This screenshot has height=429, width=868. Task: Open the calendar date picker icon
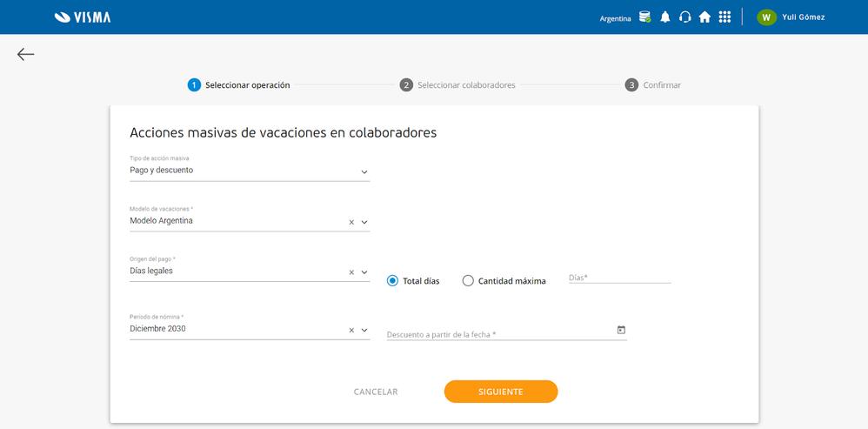click(621, 331)
